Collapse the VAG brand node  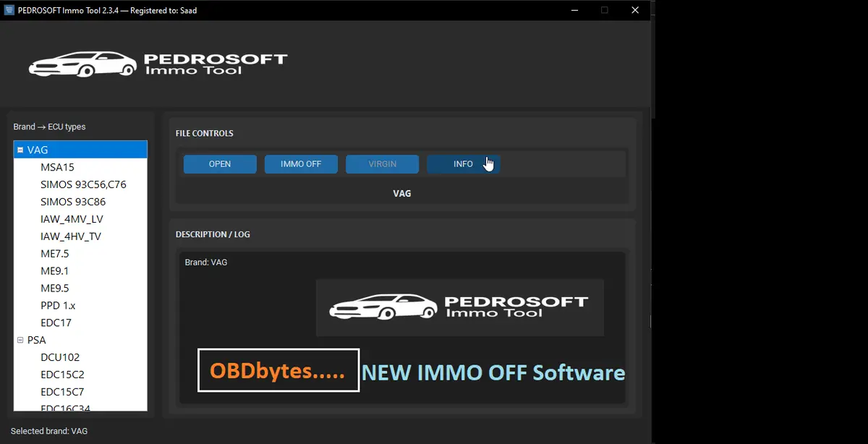click(20, 150)
